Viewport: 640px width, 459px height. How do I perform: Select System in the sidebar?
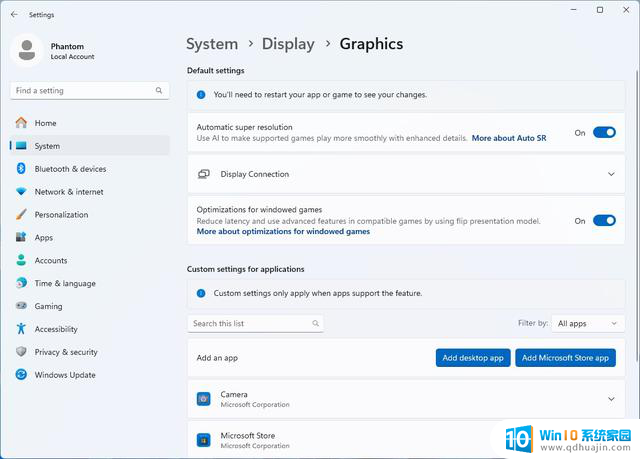point(90,146)
